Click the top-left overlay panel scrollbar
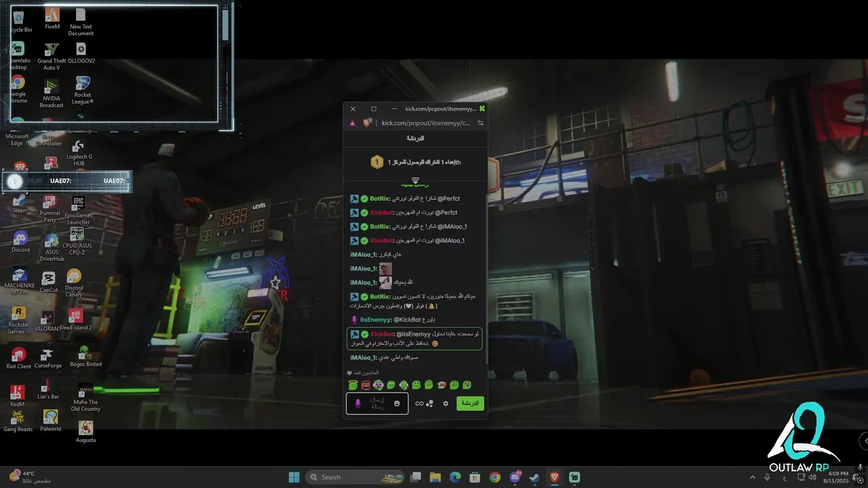The height and width of the screenshot is (488, 868). tap(225, 24)
